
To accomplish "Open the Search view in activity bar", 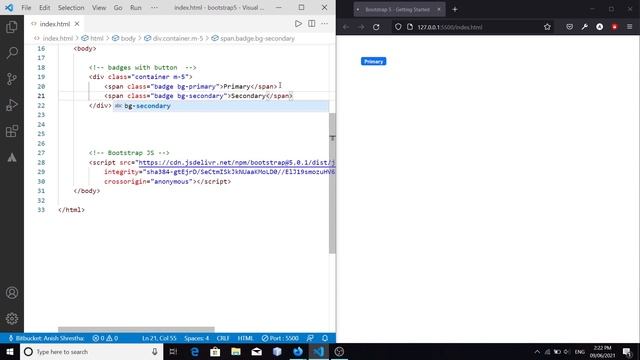I will point(12,53).
